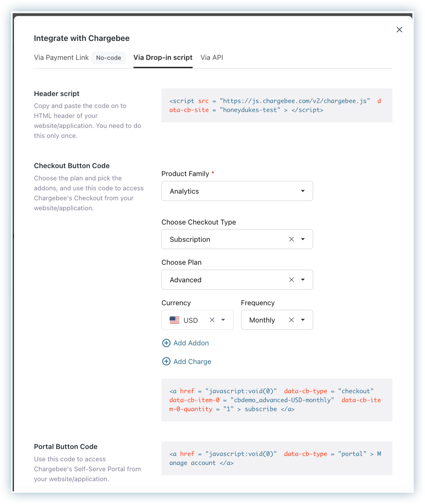This screenshot has width=425, height=504.
Task: Expand the Currency dropdown arrow
Action: 223,320
